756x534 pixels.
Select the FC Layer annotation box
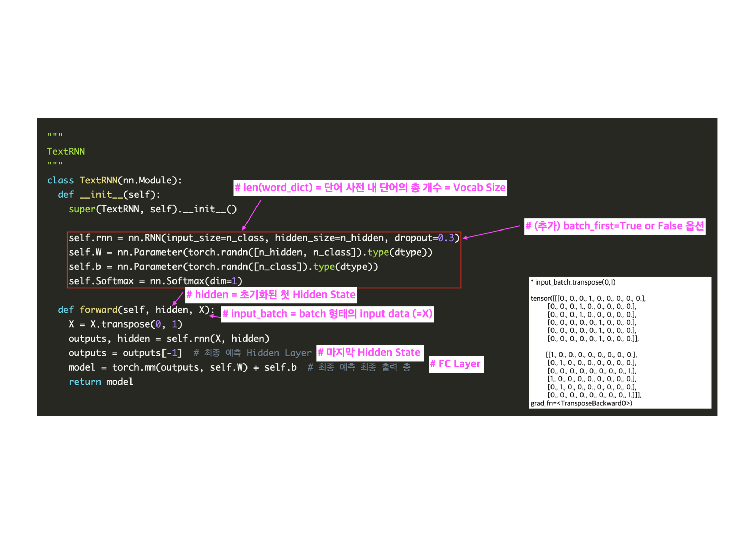click(456, 364)
